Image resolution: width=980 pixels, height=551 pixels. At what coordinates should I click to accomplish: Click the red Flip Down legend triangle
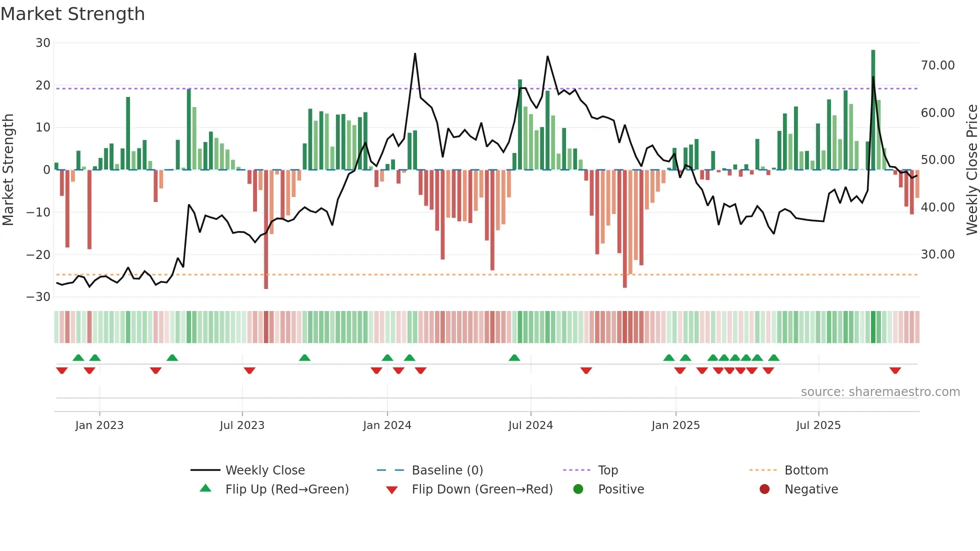392,490
